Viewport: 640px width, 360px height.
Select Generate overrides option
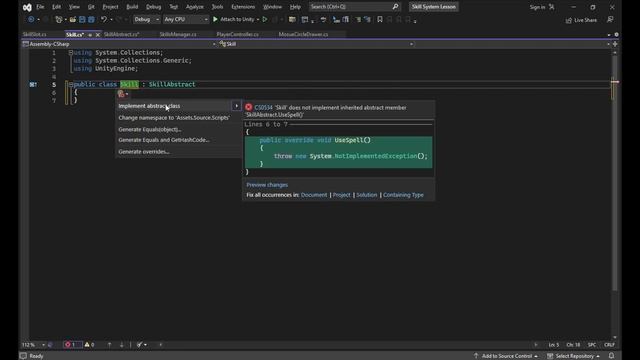point(144,151)
